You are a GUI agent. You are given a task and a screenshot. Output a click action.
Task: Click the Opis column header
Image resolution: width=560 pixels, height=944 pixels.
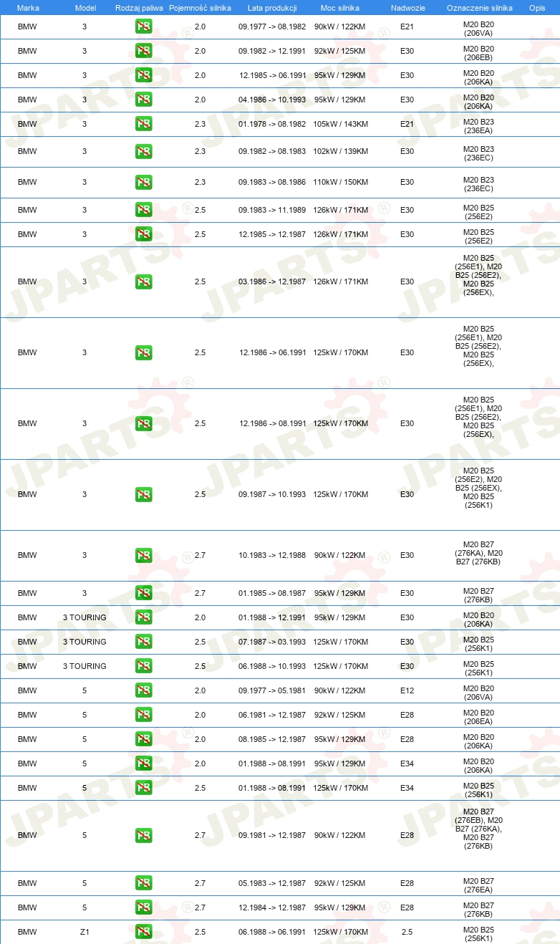pyautogui.click(x=537, y=7)
